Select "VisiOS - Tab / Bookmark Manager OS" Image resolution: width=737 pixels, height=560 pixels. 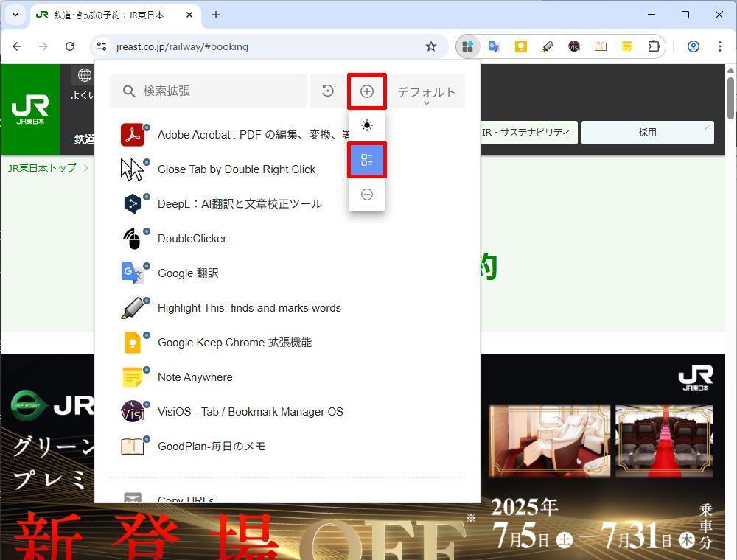click(x=251, y=412)
